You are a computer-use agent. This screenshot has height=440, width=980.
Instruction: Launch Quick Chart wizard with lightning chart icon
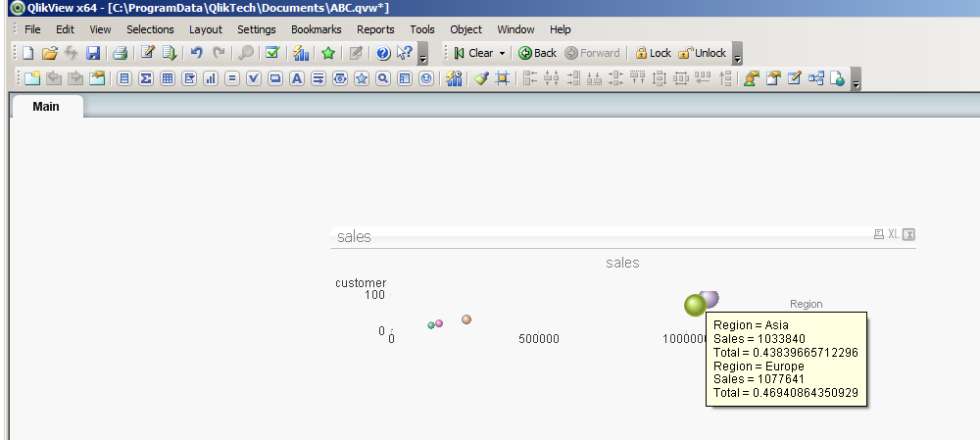pyautogui.click(x=301, y=53)
